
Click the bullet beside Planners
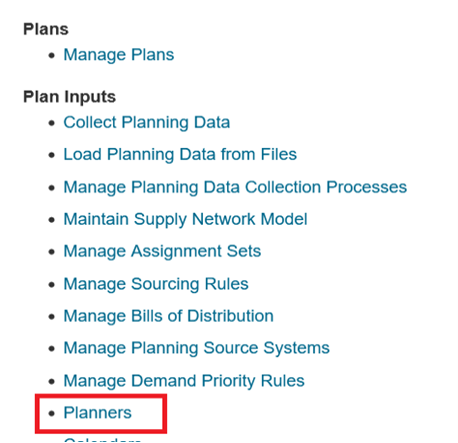51,414
